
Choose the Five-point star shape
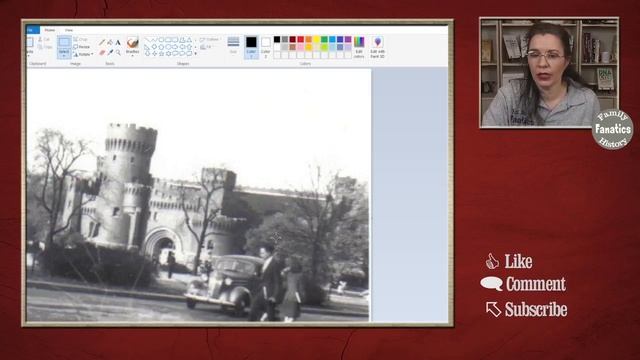click(x=161, y=53)
